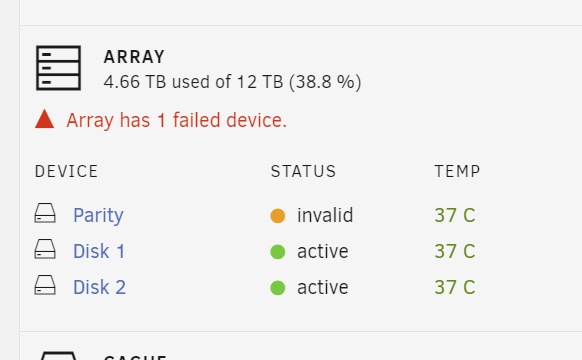This screenshot has width=582, height=360.
Task: Click the DEVICE column header
Action: pyautogui.click(x=66, y=171)
